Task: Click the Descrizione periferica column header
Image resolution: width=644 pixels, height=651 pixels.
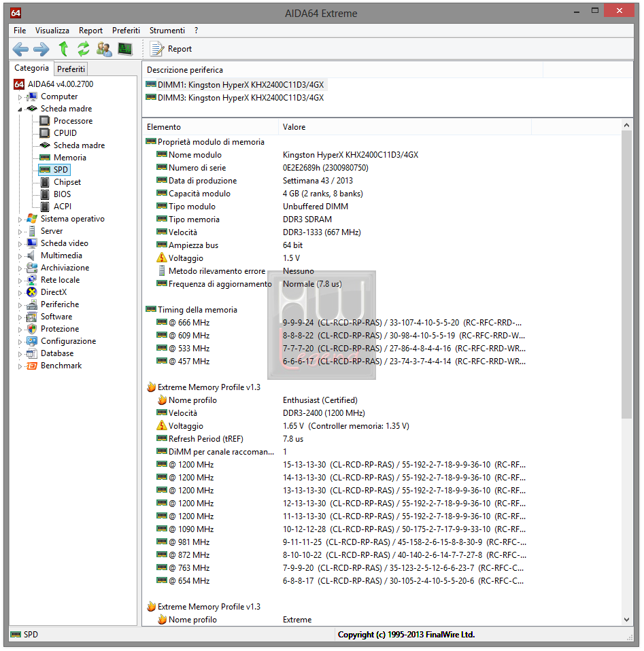Action: coord(343,70)
